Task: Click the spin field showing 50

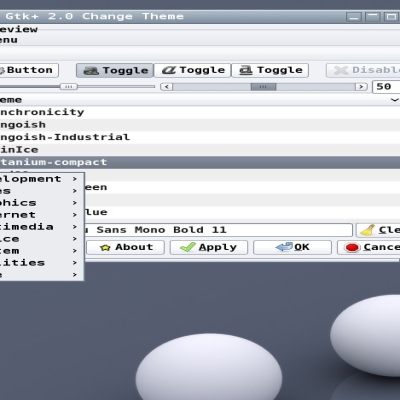Action: click(386, 87)
